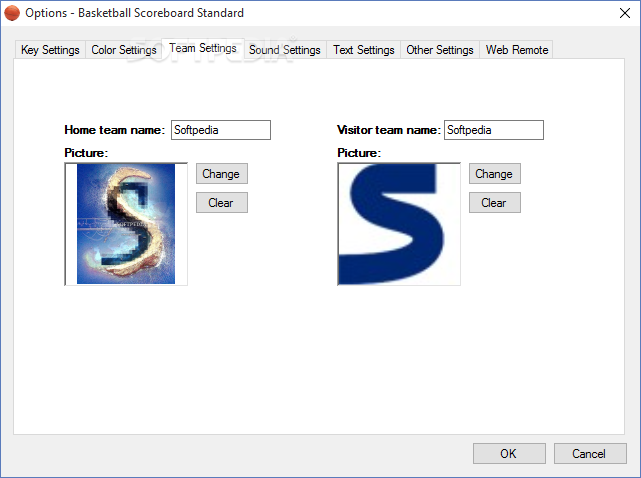Switch to the Color Settings tab
This screenshot has height=478, width=641.
[124, 50]
